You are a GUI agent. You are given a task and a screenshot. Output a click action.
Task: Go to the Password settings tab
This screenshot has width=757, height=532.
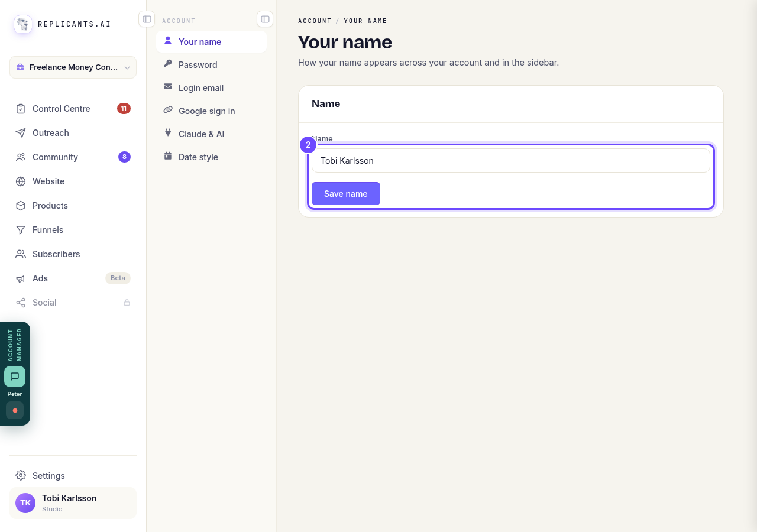[211, 65]
